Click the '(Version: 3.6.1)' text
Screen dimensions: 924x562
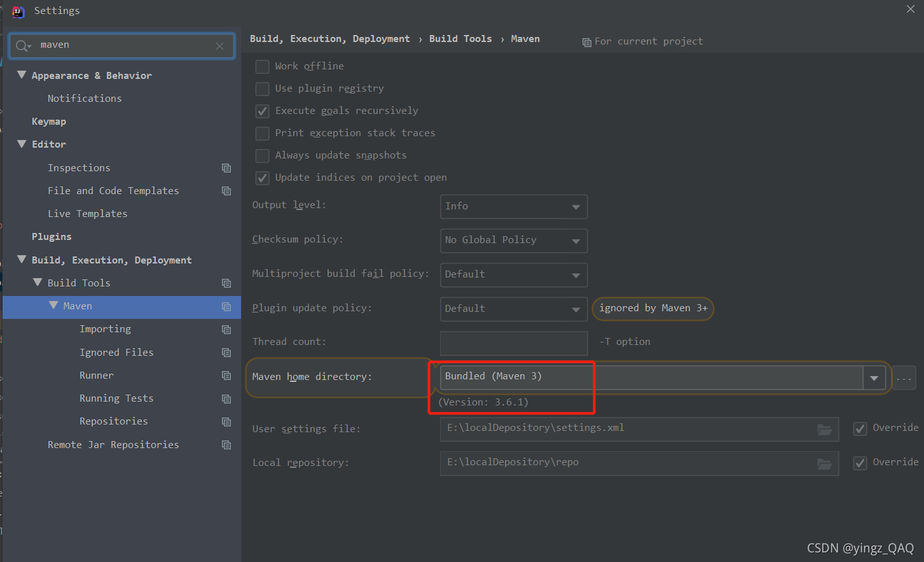(x=483, y=402)
